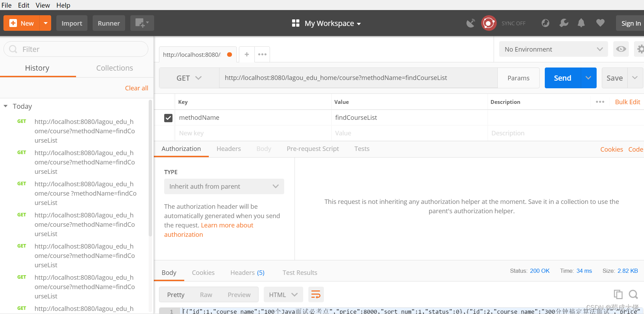644x314 pixels.
Task: Open Send dropdown arrow
Action: pyautogui.click(x=589, y=78)
